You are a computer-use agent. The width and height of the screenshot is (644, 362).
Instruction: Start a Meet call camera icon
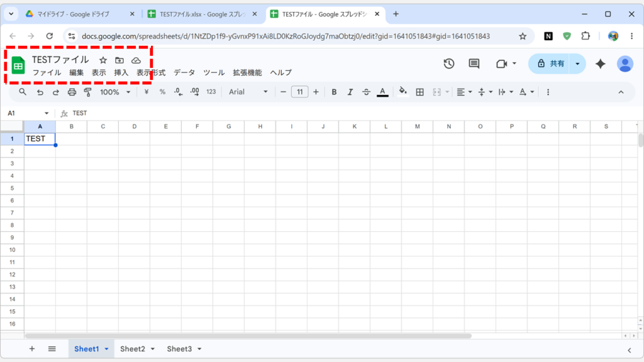tap(501, 63)
